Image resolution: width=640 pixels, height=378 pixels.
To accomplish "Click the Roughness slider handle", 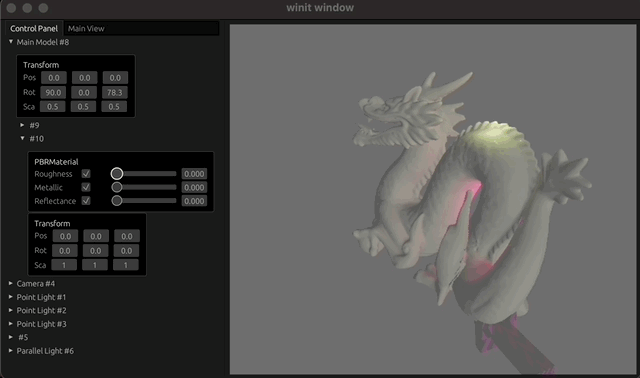I will [x=117, y=173].
